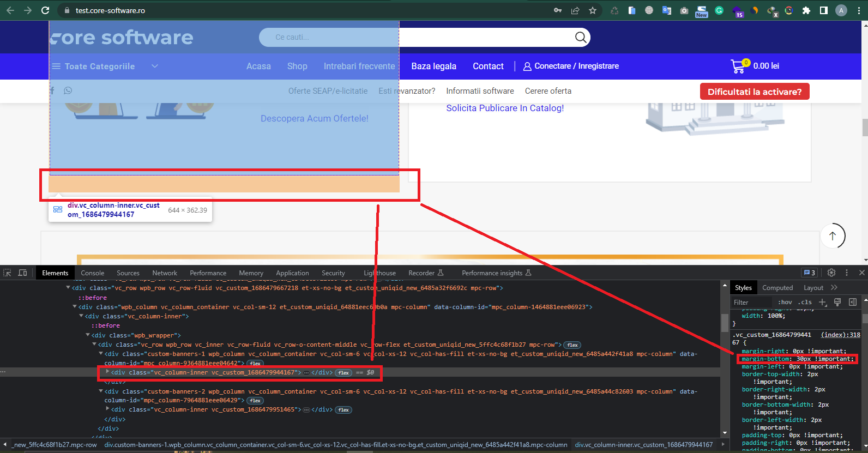
Task: Click the scroll-to-top arrow button
Action: [833, 236]
